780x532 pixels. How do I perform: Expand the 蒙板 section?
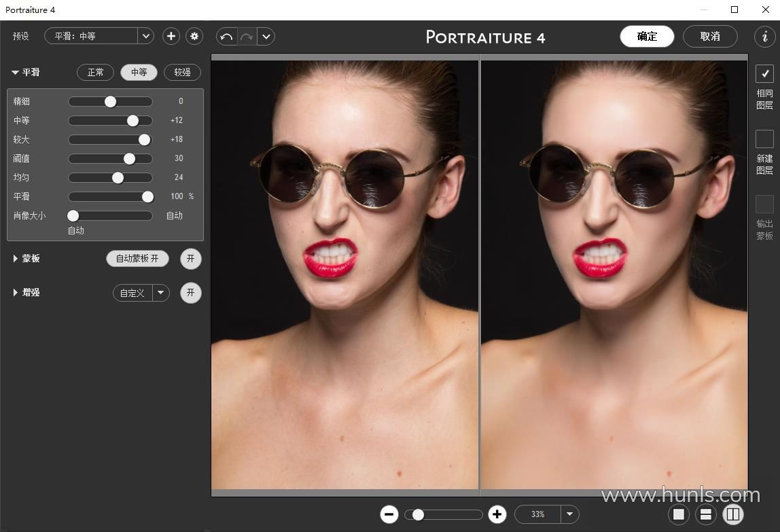16,259
